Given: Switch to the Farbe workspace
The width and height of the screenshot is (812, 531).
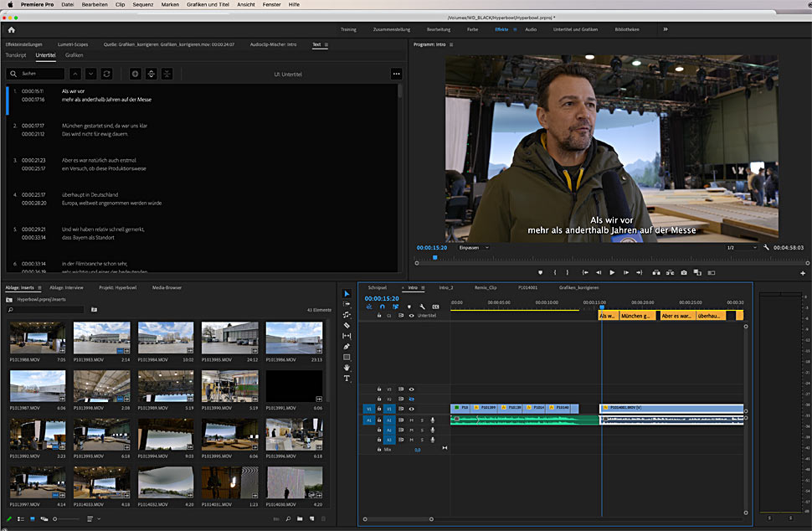Looking at the screenshot, I should [473, 29].
